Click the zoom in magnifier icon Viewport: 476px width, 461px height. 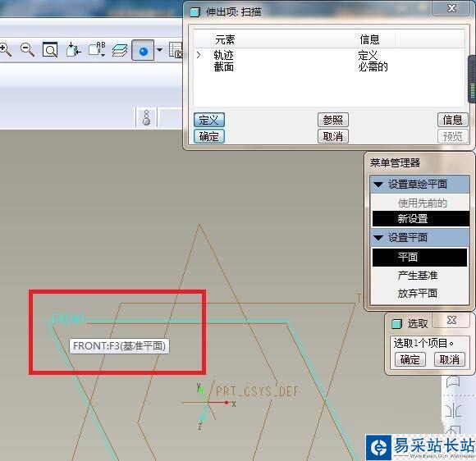(5, 49)
